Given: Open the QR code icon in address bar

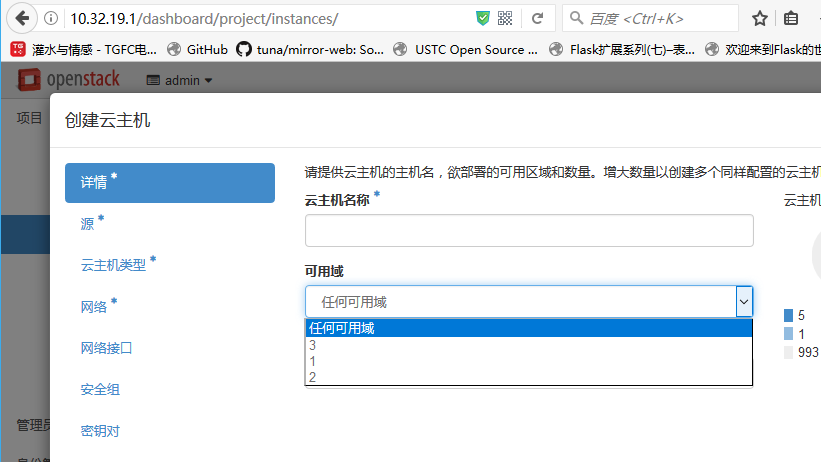Looking at the screenshot, I should (x=505, y=18).
